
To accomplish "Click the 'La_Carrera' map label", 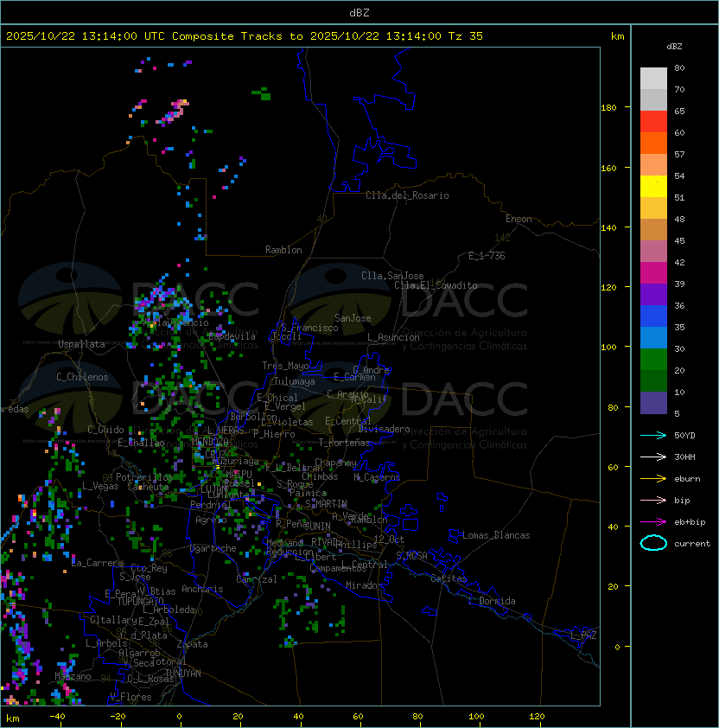I will coord(98,563).
